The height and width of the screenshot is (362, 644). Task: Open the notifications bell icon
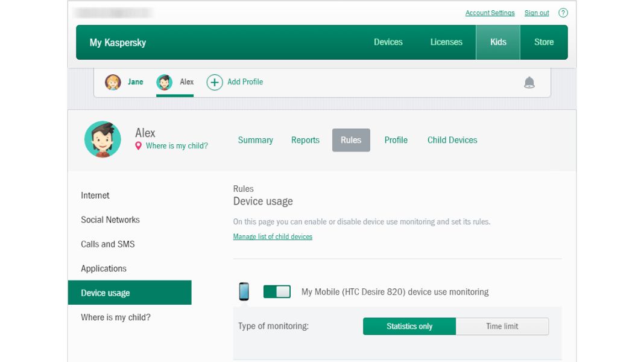pyautogui.click(x=529, y=83)
